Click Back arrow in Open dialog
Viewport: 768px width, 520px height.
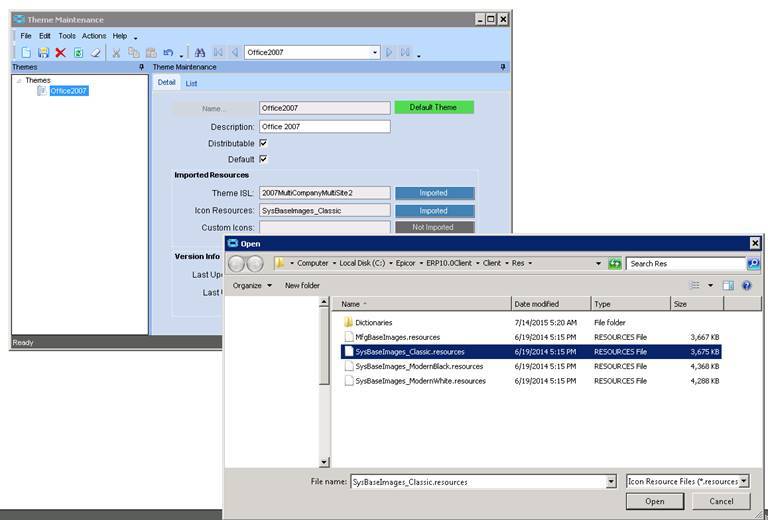pyautogui.click(x=237, y=263)
